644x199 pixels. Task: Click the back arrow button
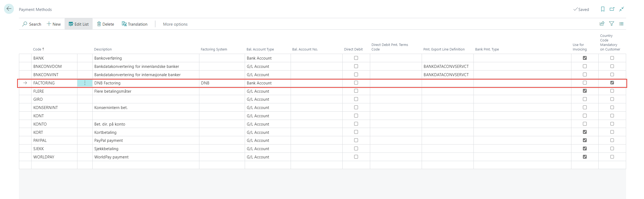9,9
